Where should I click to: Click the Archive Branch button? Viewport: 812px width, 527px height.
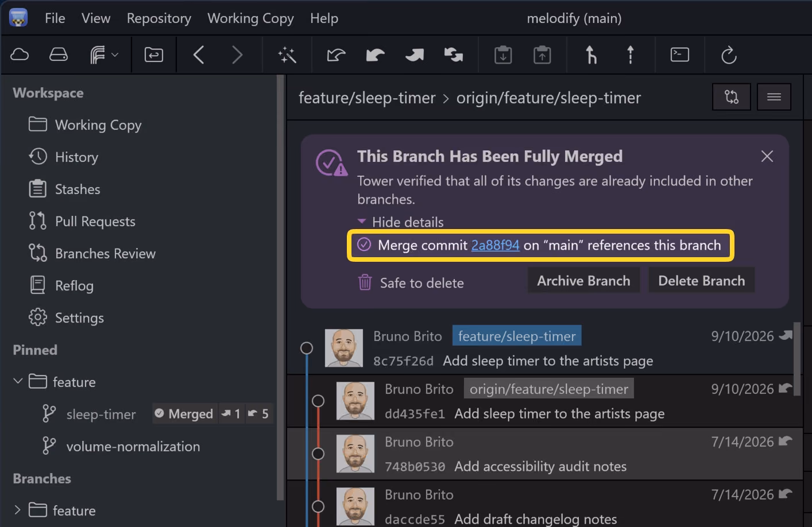pos(583,281)
